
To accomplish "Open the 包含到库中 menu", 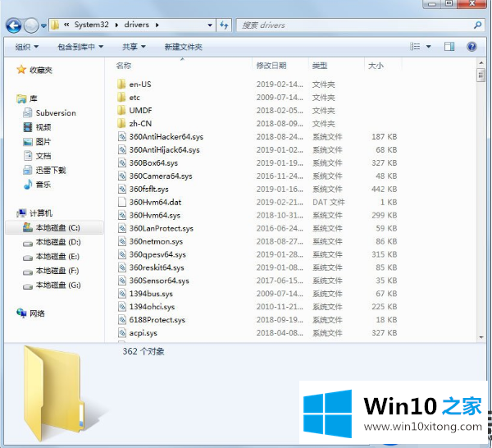I will 80,47.
